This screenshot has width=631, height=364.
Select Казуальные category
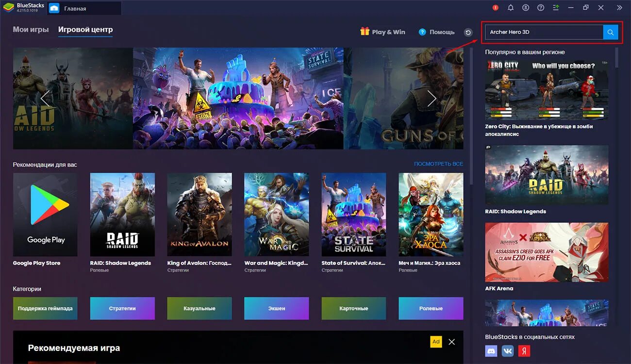tap(199, 308)
